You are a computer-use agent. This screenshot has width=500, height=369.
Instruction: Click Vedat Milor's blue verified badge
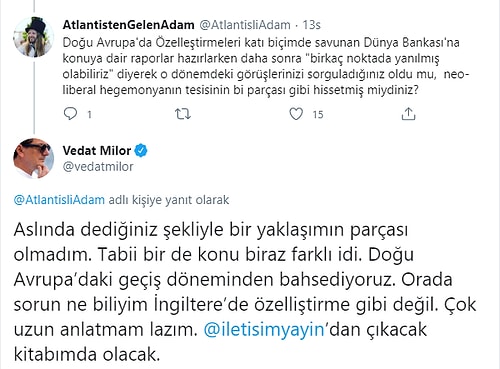tap(141, 151)
